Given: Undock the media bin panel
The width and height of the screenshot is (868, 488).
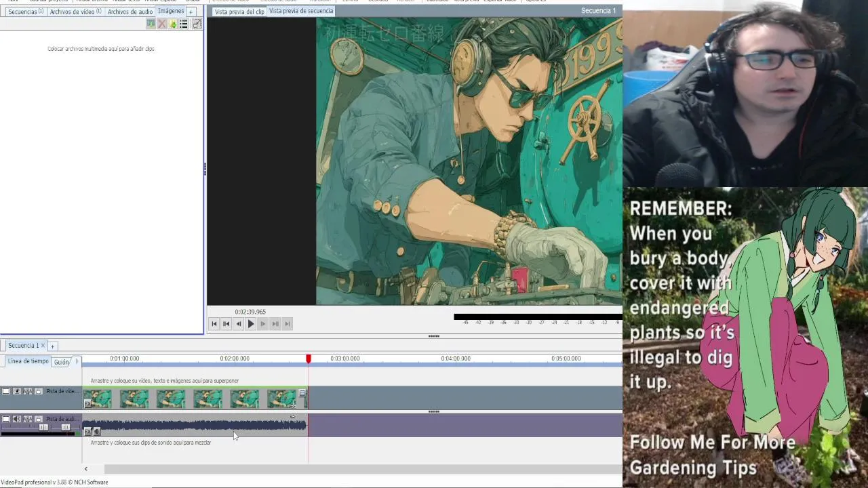Looking at the screenshot, I should [197, 24].
